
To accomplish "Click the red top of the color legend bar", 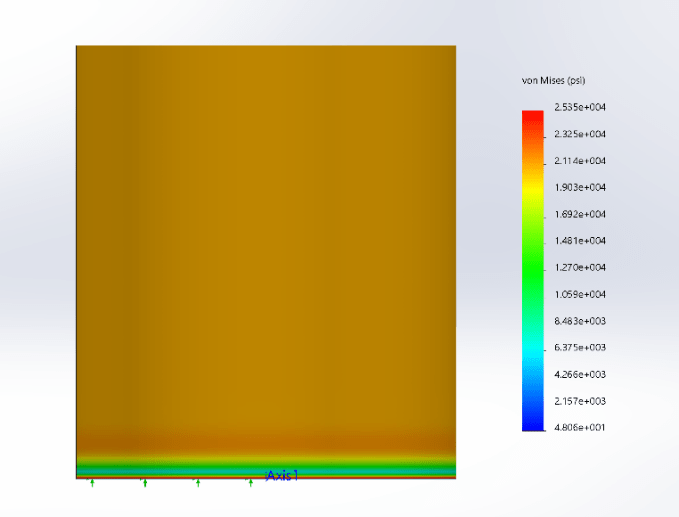I will 532,116.
